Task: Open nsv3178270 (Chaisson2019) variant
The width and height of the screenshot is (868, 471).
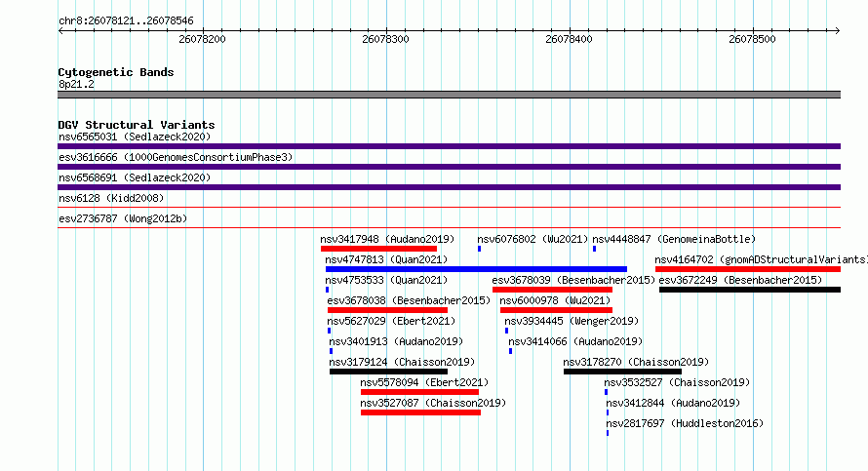Action: click(636, 362)
